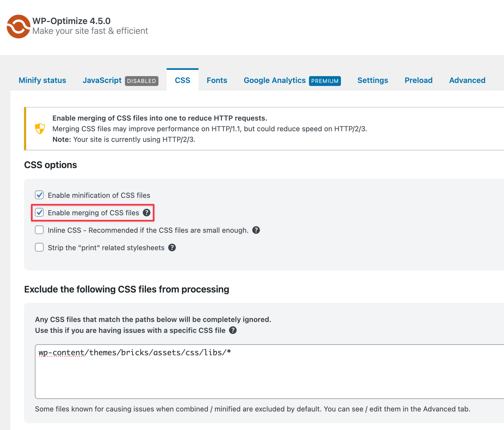The width and height of the screenshot is (504, 430).
Task: Open help icon beside Inline CSS option
Action: point(256,230)
